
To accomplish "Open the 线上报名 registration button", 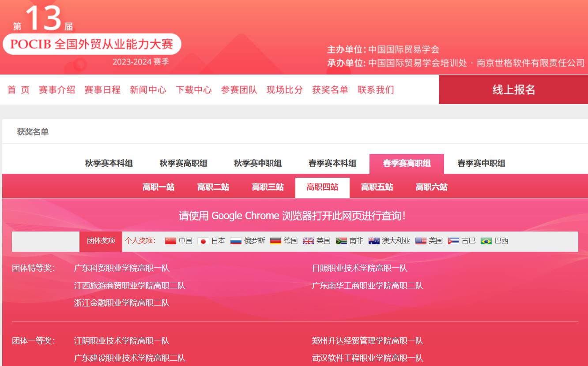I will pos(513,90).
